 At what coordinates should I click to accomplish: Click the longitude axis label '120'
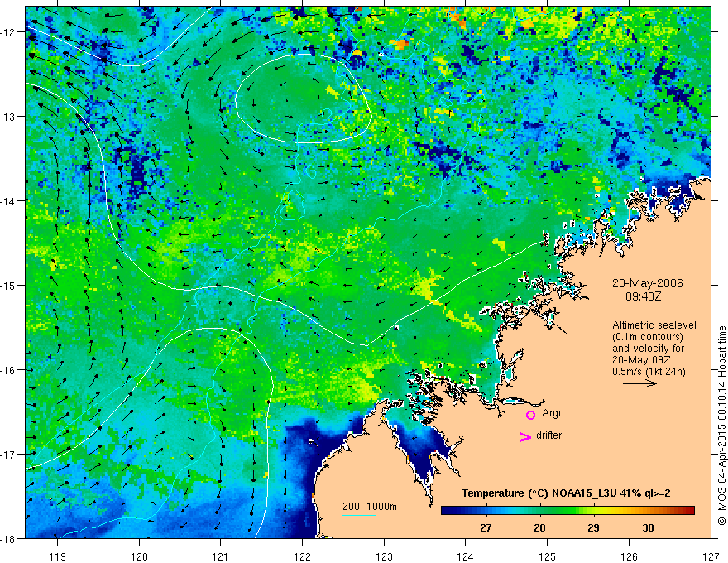pos(139,556)
